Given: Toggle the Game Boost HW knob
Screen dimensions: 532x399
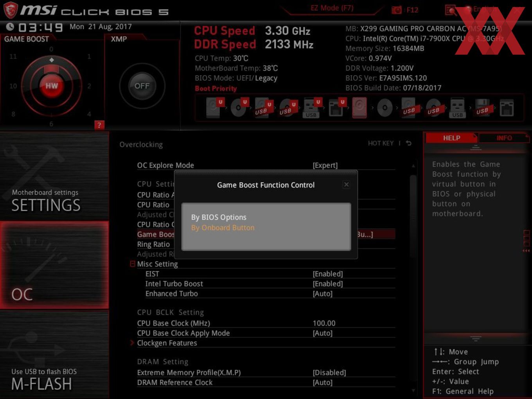Looking at the screenshot, I should (x=51, y=86).
